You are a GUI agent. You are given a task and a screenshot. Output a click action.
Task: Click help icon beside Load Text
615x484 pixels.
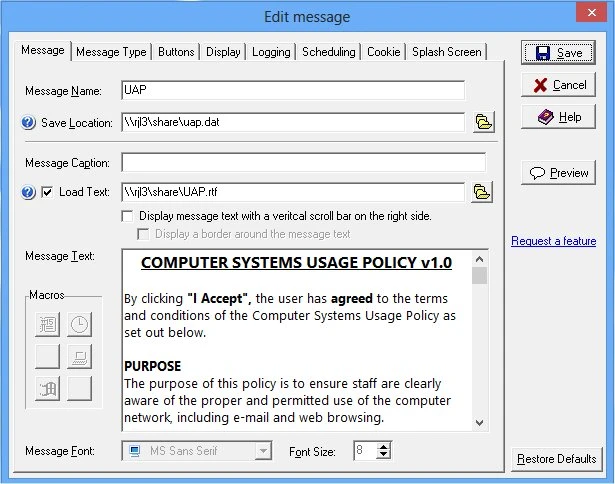point(28,192)
